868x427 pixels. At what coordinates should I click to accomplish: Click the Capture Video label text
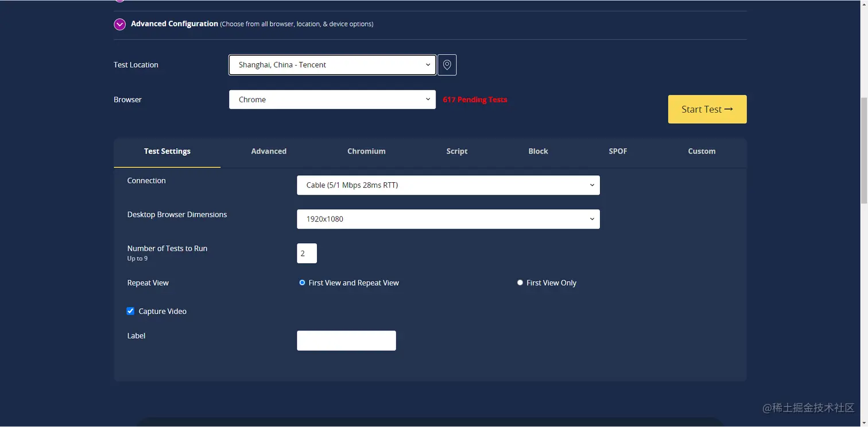(162, 311)
